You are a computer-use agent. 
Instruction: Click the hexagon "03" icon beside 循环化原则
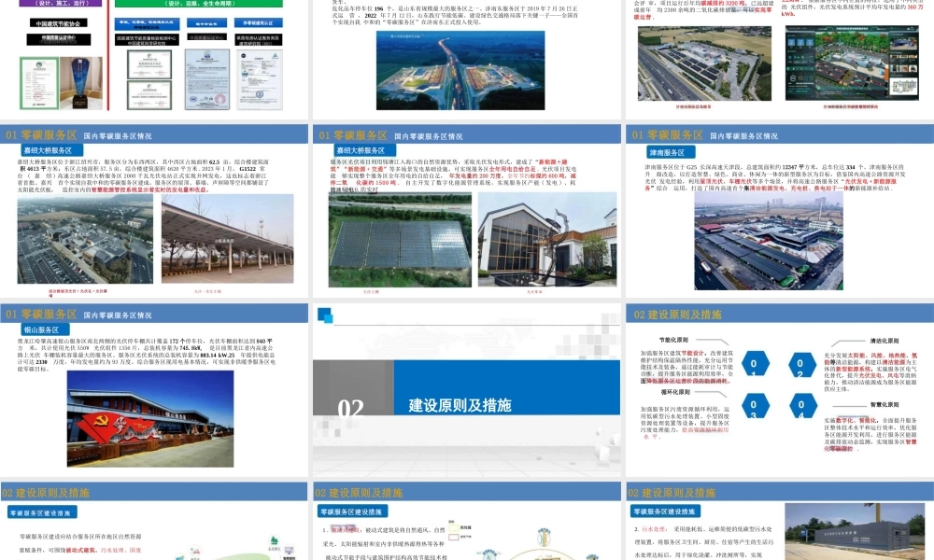coord(756,406)
